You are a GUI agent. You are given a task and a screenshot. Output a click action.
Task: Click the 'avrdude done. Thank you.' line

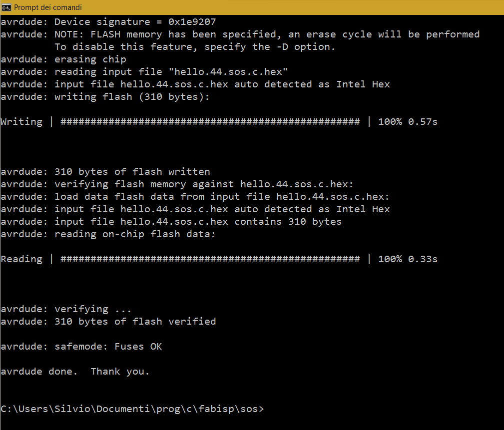(x=75, y=372)
